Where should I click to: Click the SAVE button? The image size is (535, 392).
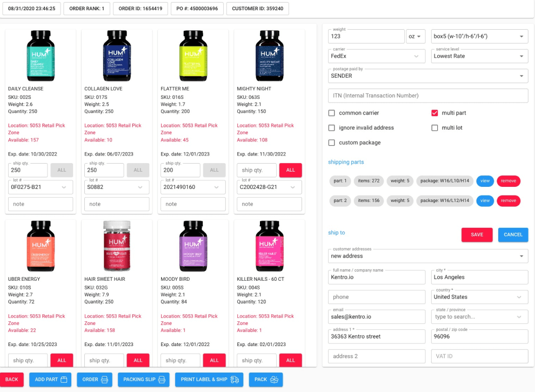point(477,234)
